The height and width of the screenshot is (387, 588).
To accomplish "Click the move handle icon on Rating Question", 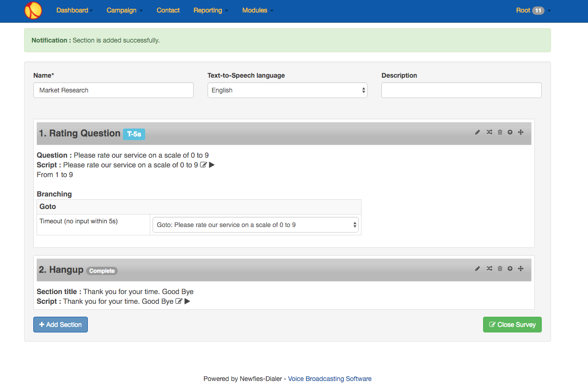I will click(521, 132).
